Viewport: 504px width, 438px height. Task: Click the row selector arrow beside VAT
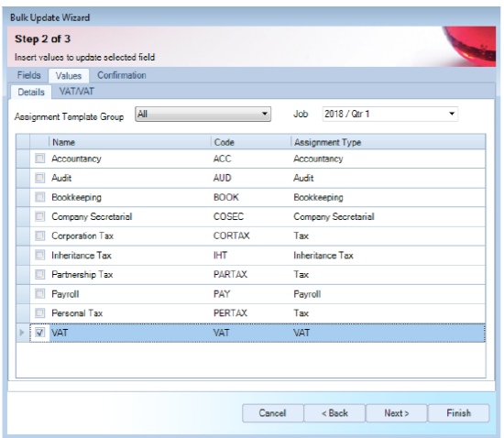coord(23,333)
